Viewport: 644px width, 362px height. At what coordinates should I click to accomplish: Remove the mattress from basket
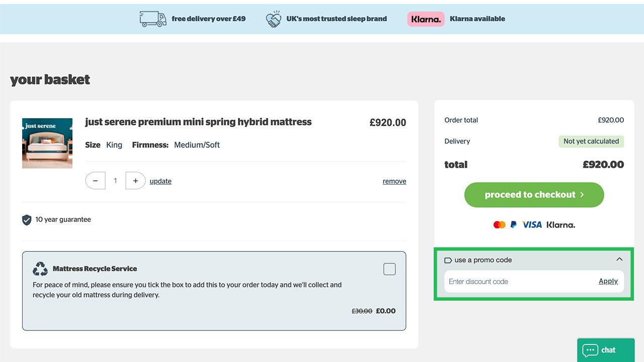[x=394, y=181]
